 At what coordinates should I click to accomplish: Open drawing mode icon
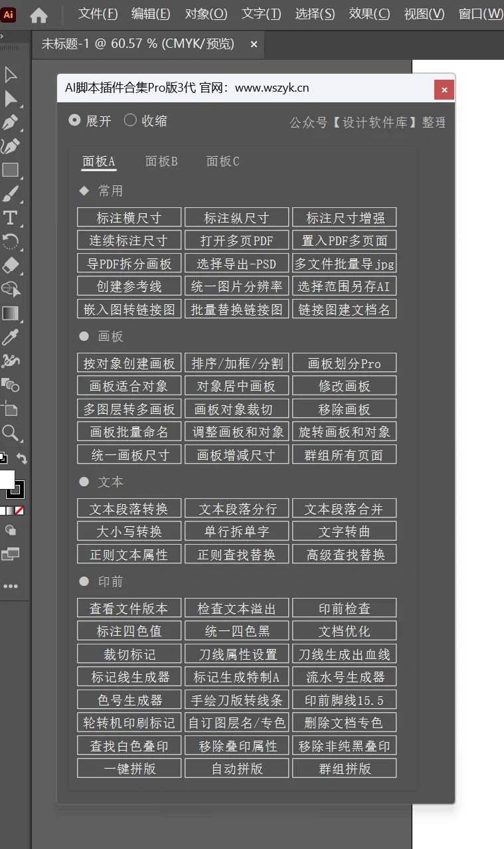click(11, 530)
